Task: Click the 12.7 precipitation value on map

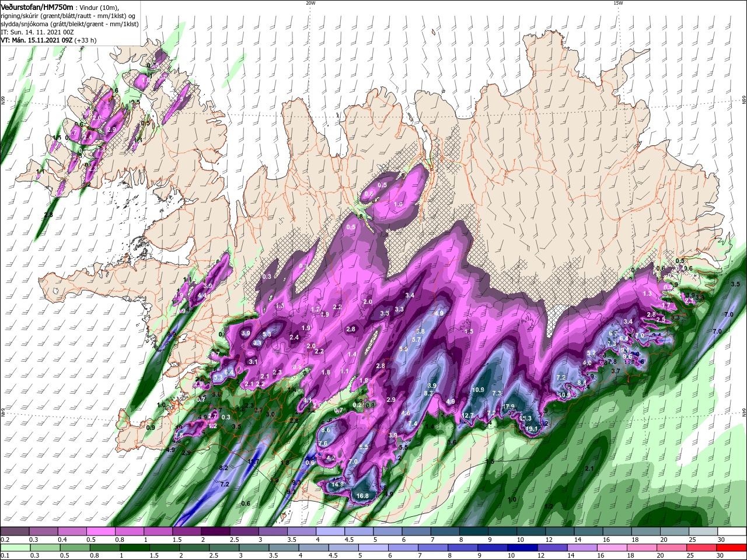Action: [x=469, y=415]
